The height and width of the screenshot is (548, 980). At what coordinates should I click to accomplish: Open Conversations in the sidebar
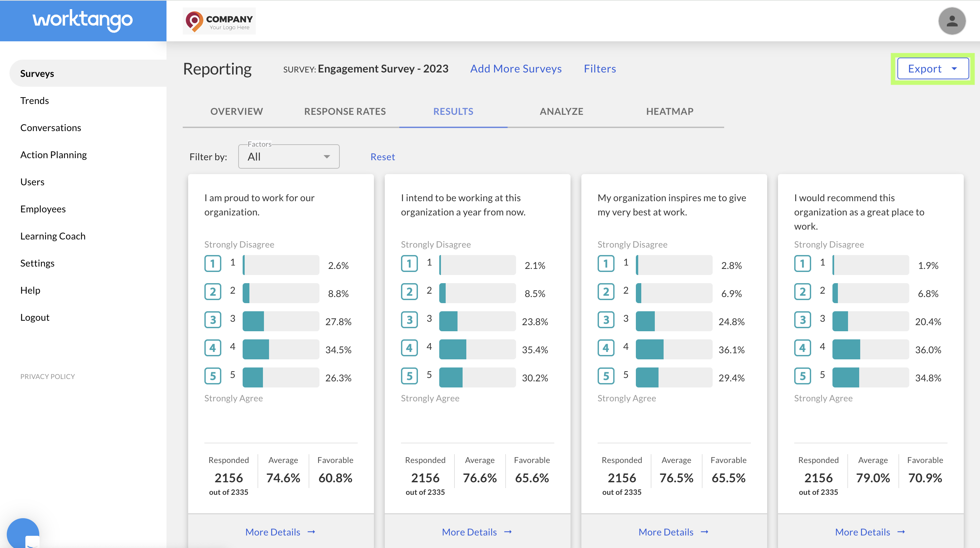51,128
